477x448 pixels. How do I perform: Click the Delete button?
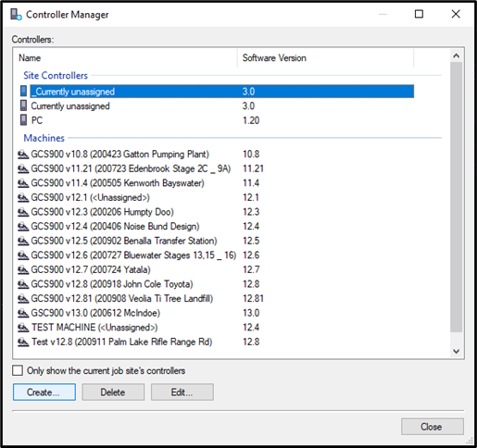pyautogui.click(x=113, y=392)
